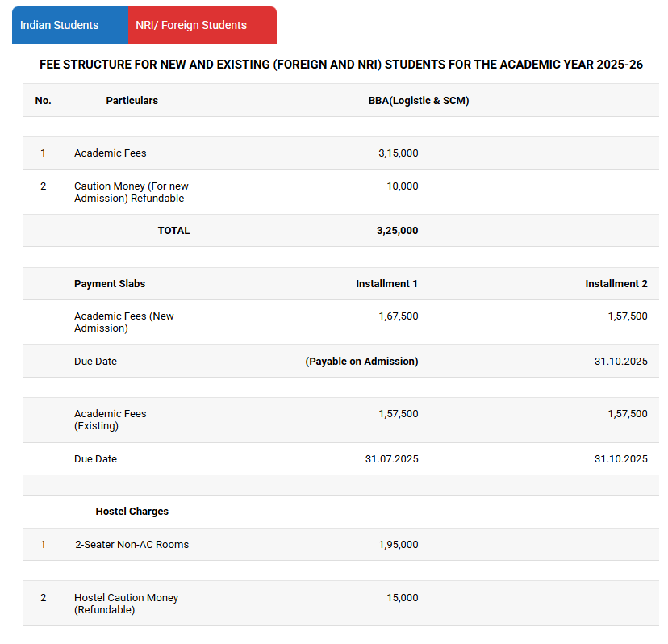Open the NRI/ Foreign Students tab

click(191, 25)
